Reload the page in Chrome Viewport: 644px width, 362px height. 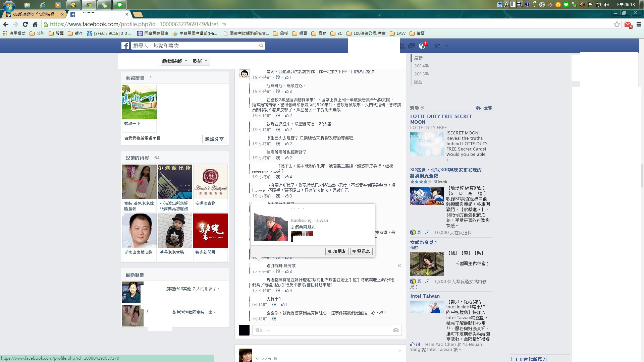point(25,24)
